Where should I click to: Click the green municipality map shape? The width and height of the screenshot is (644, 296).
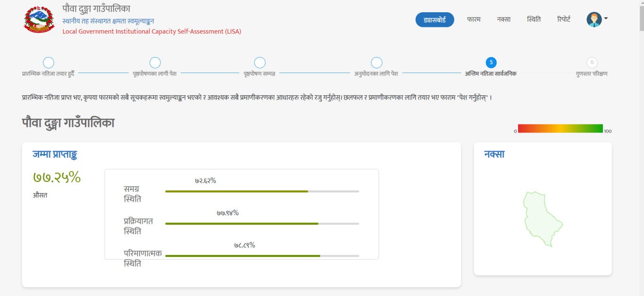pyautogui.click(x=543, y=219)
